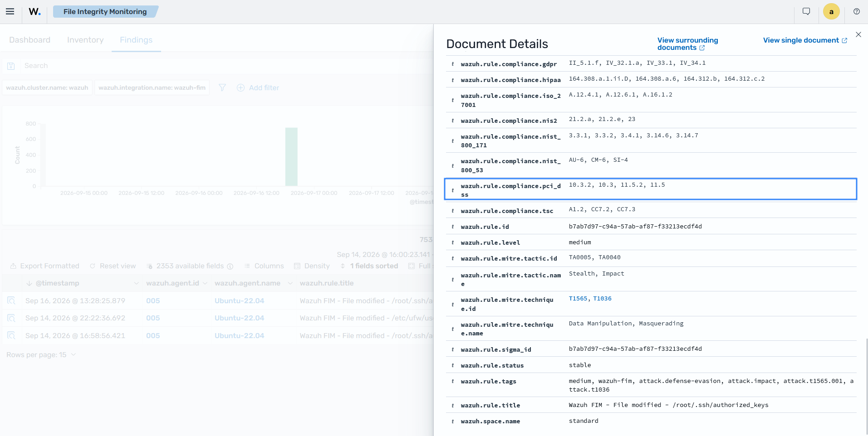Click the type icon for wazuh.rule.id

(453, 227)
